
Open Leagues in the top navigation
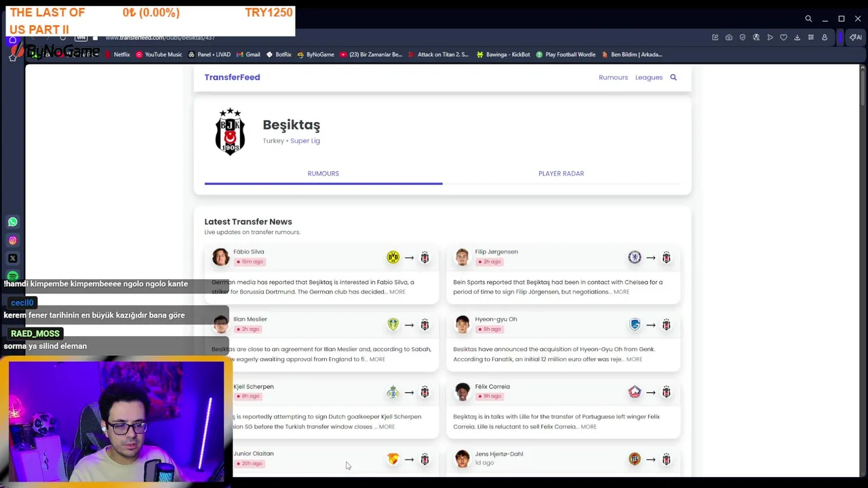[x=649, y=77]
